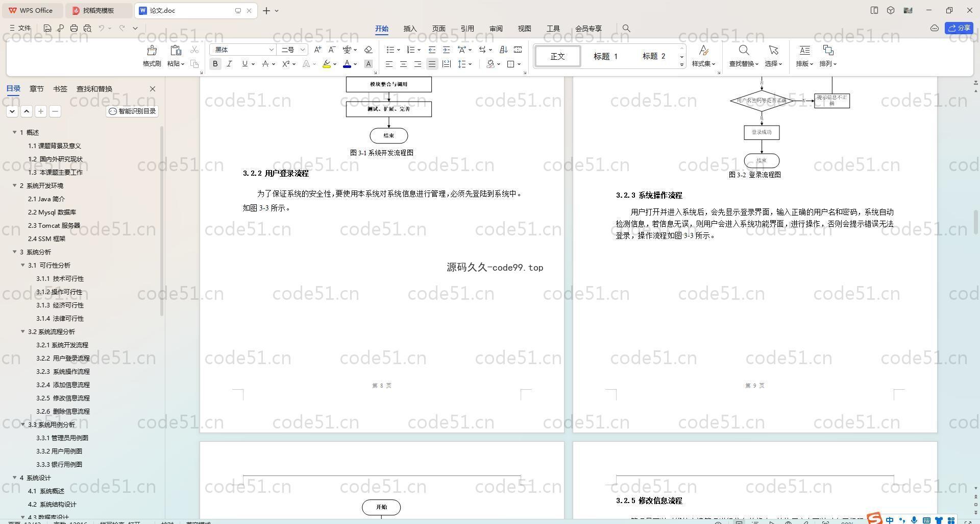Viewport: 980px width, 524px height.
Task: Click the sort icon in paragraph group
Action: point(503,50)
